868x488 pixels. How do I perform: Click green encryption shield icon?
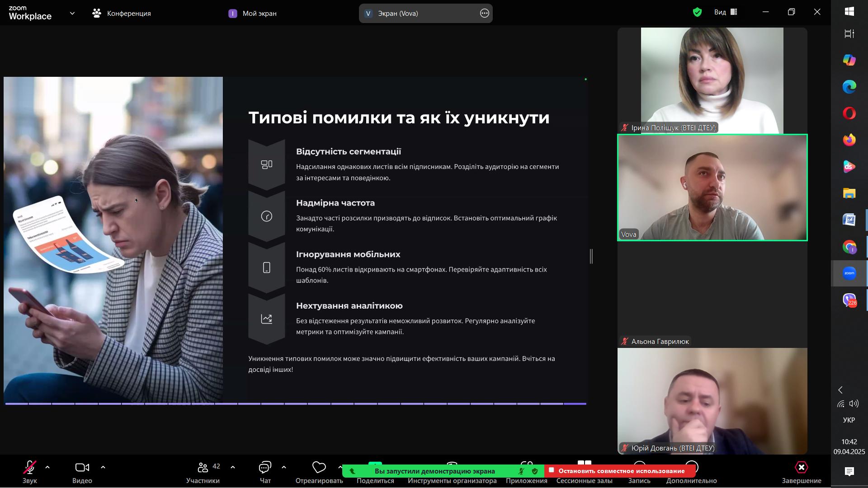697,12
